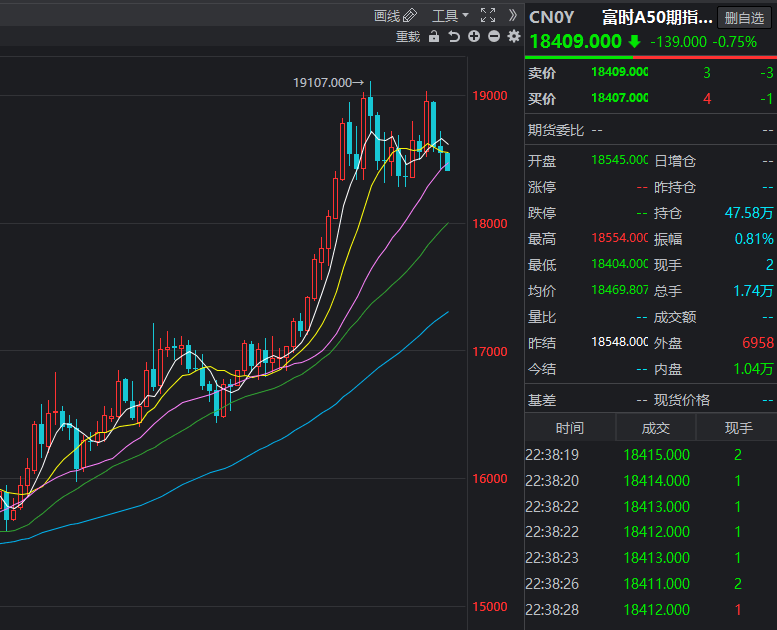This screenshot has width=777, height=630.
Task: Click the -0.75% percent change
Action: click(x=734, y=42)
